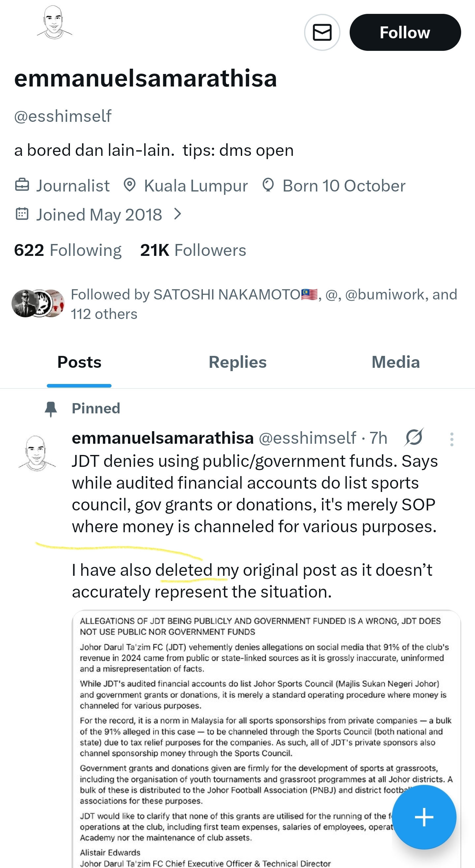Select the Posts tab
The width and height of the screenshot is (475, 868).
[79, 362]
